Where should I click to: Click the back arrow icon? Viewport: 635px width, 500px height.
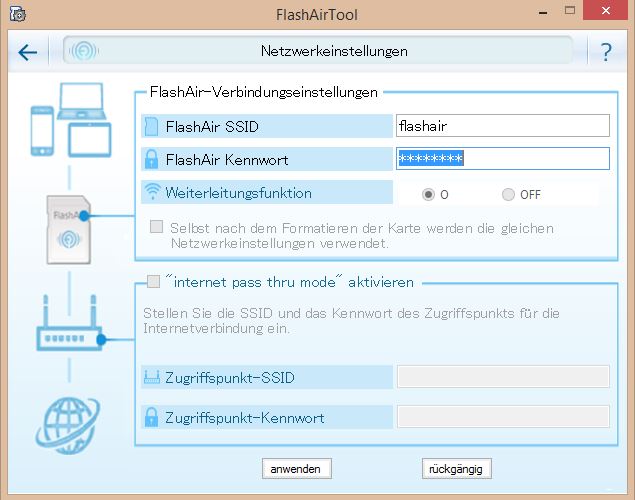tap(27, 52)
